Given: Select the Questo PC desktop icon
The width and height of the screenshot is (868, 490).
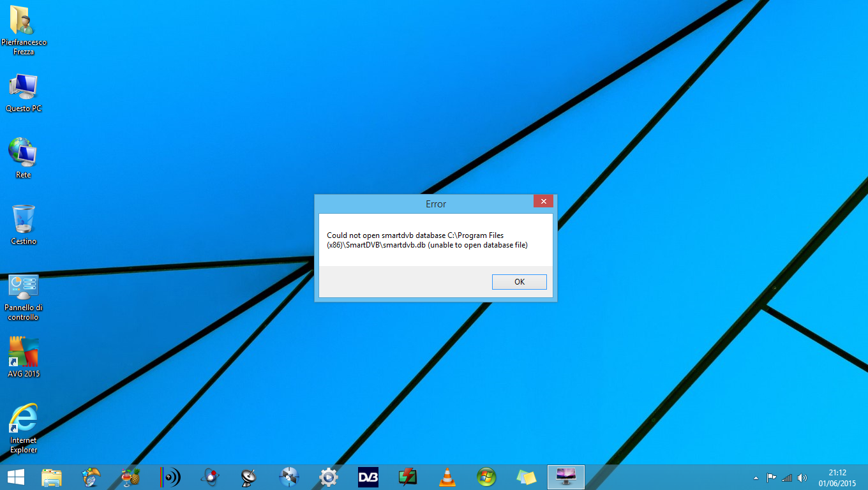Looking at the screenshot, I should point(24,93).
